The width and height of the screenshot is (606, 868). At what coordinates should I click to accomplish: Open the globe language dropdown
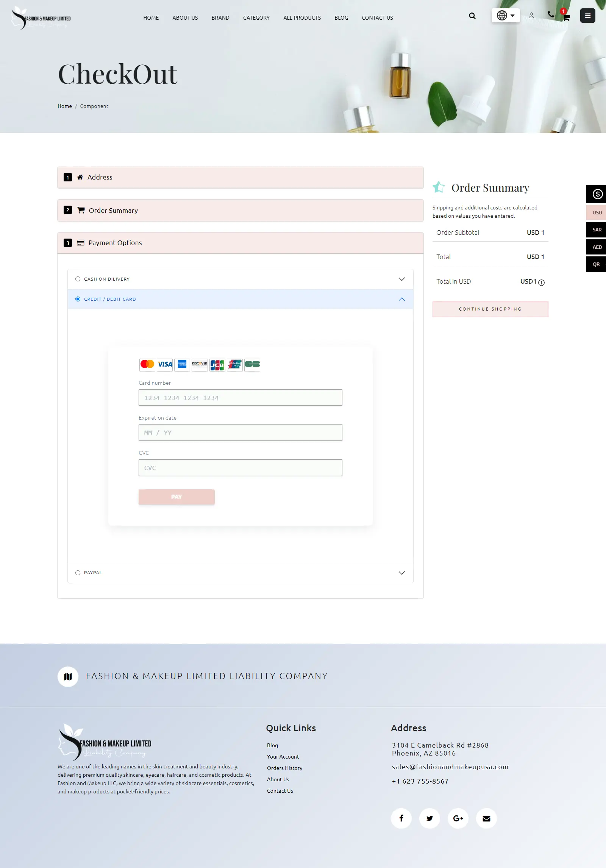click(x=505, y=16)
